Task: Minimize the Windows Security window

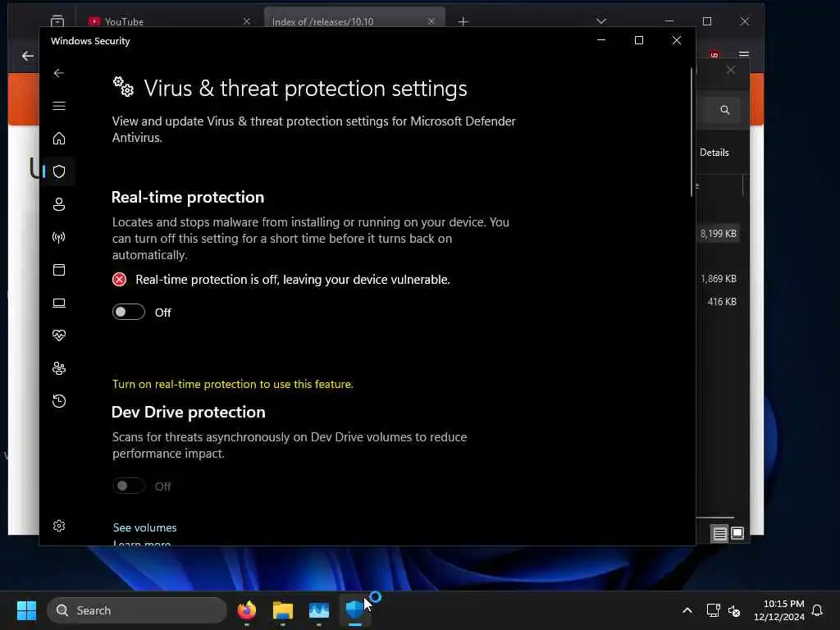Action: 601,40
